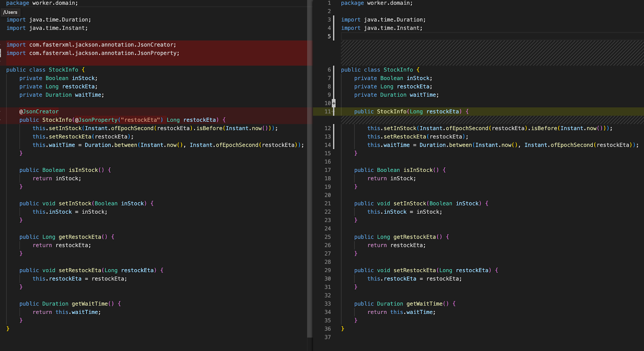Image resolution: width=644 pixels, height=351 pixels.
Task: Click isInStock method name in left pane
Action: 83,170
